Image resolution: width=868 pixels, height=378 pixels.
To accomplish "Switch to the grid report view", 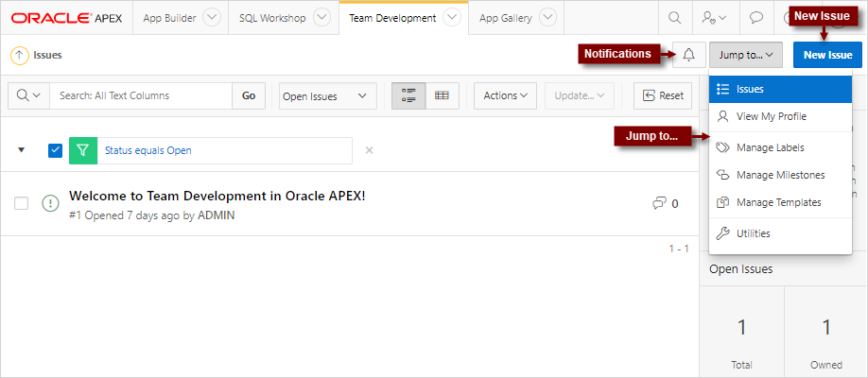I will pyautogui.click(x=442, y=95).
